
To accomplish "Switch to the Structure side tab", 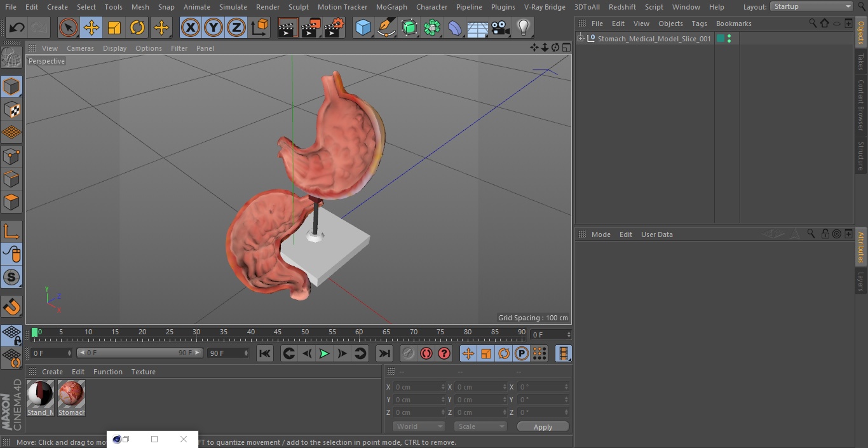I will 861,156.
